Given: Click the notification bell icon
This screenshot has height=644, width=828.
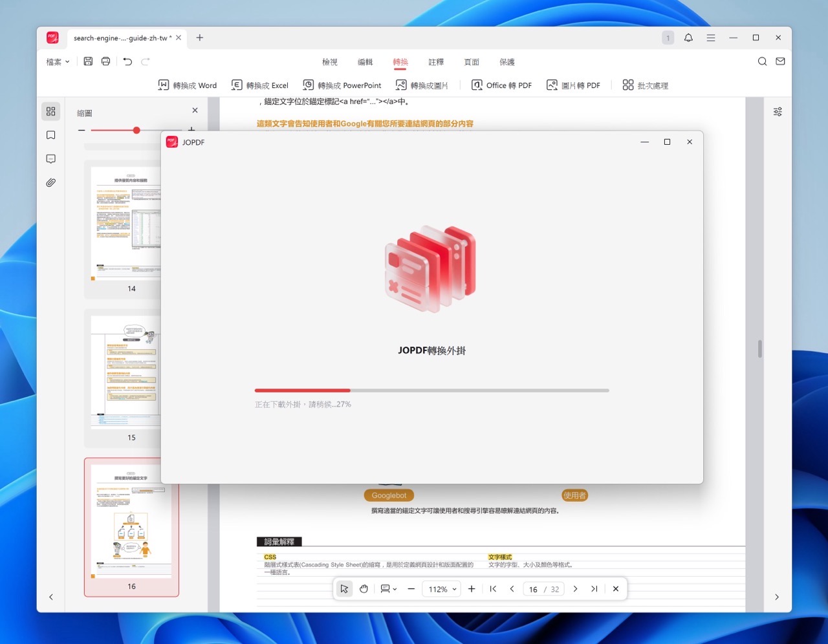Looking at the screenshot, I should pos(688,38).
